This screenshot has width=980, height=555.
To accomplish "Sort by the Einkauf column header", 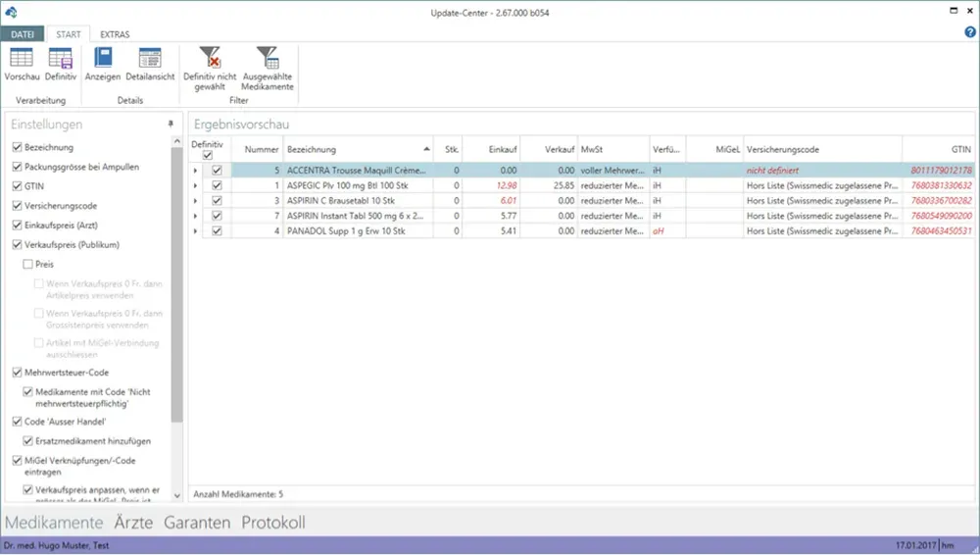I will click(491, 149).
